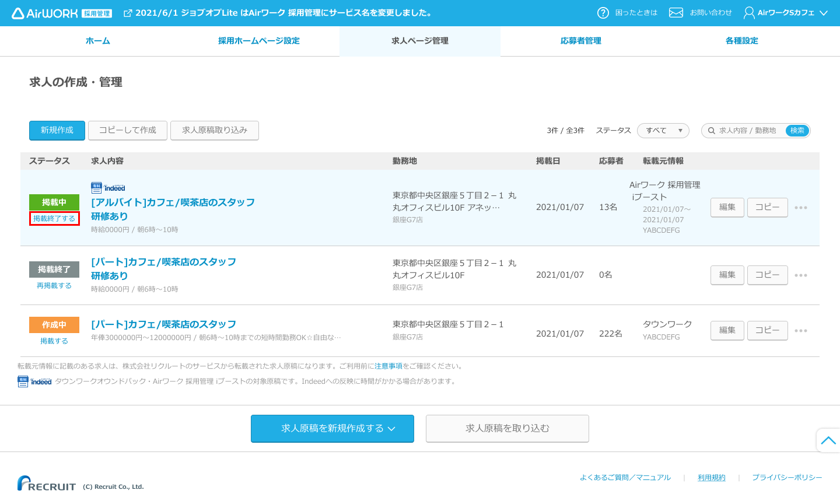Click the scroll-to-top arrow button
Viewport: 840px width, 504px height.
coord(828,440)
